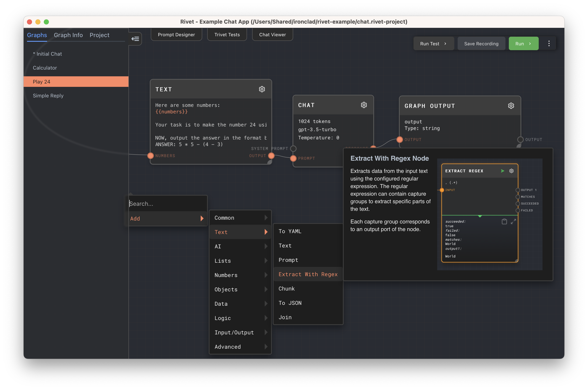Image resolution: width=588 pixels, height=390 pixels.
Task: Select the Prompt node option
Action: [308, 260]
